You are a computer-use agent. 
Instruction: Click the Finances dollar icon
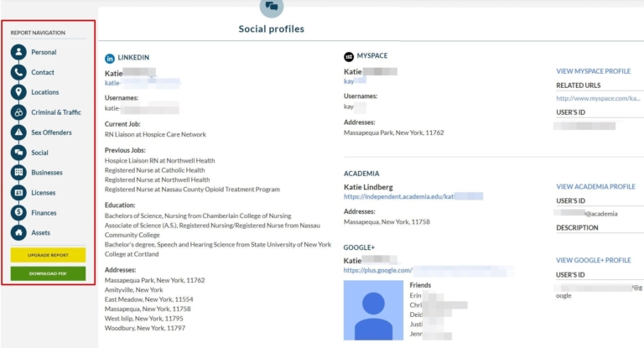click(x=18, y=213)
